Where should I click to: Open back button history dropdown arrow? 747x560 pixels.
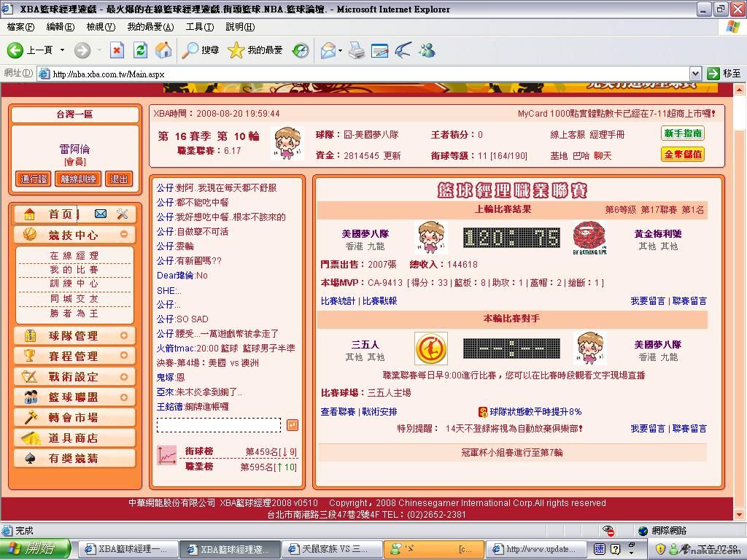pos(62,50)
